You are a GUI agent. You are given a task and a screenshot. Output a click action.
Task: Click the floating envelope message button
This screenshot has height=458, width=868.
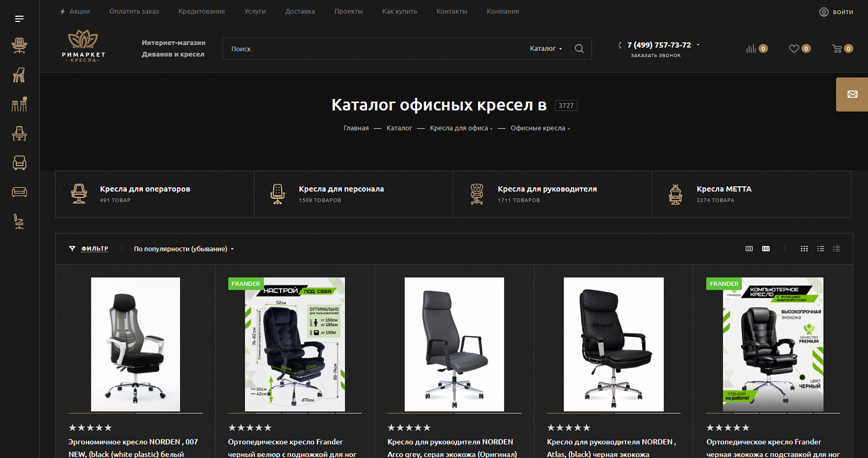tap(852, 94)
